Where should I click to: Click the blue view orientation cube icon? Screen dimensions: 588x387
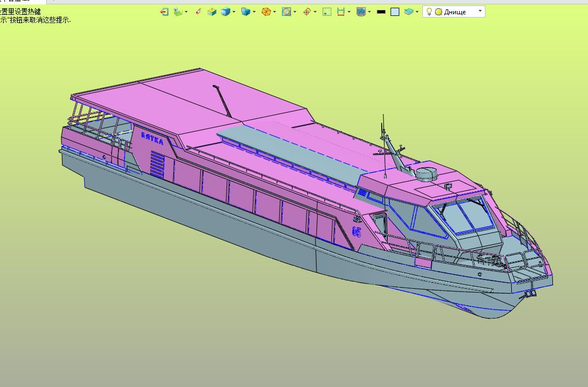tap(246, 12)
